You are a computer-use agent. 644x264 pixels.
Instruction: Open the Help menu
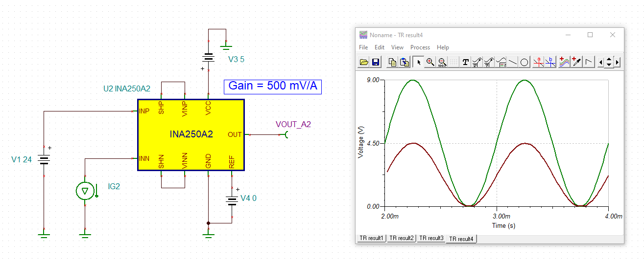[x=443, y=47]
